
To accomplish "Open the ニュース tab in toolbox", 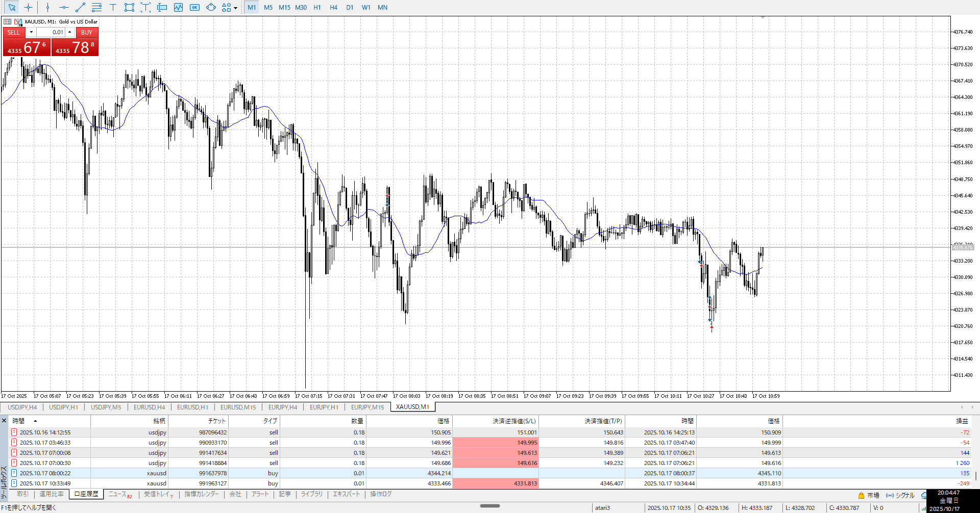I will (x=117, y=494).
